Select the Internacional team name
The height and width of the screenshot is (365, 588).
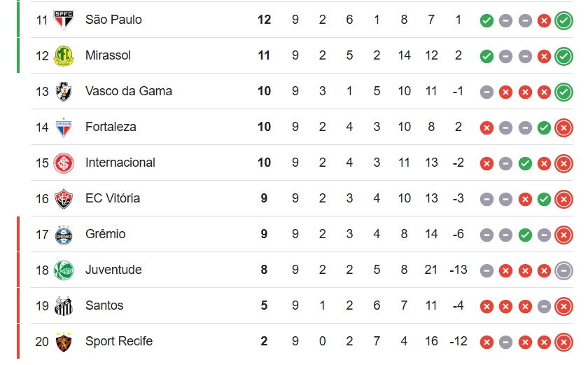pyautogui.click(x=120, y=163)
